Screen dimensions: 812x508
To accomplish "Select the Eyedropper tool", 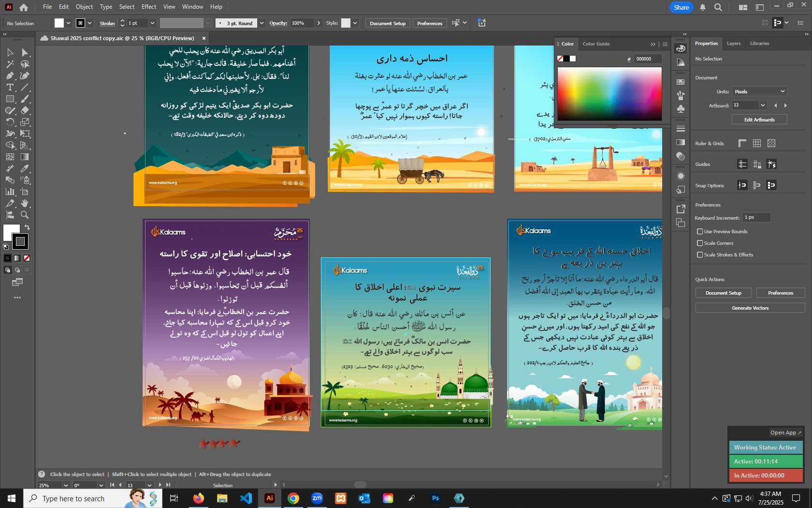I will coord(25,168).
